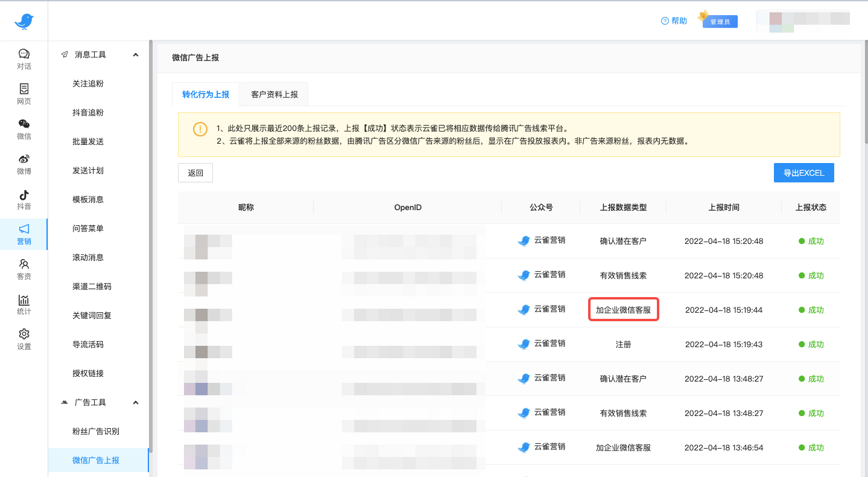Screen dimensions: 868x477
Task: Open the 对话 conversation panel
Action: tap(24, 59)
